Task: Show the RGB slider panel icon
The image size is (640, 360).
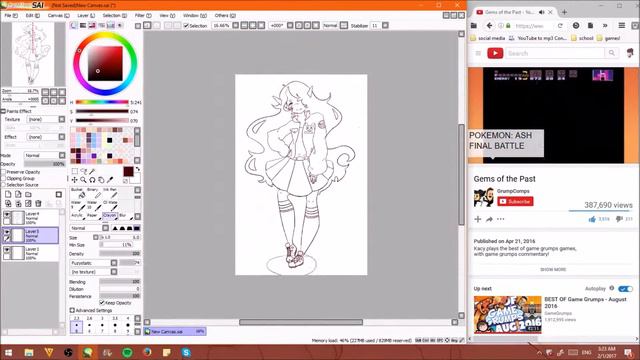Action: [x=83, y=25]
